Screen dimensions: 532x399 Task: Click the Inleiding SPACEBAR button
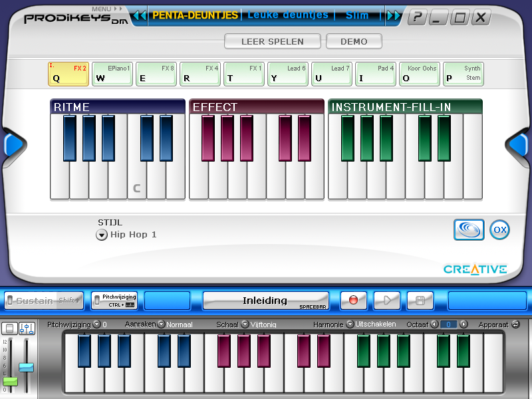265,301
